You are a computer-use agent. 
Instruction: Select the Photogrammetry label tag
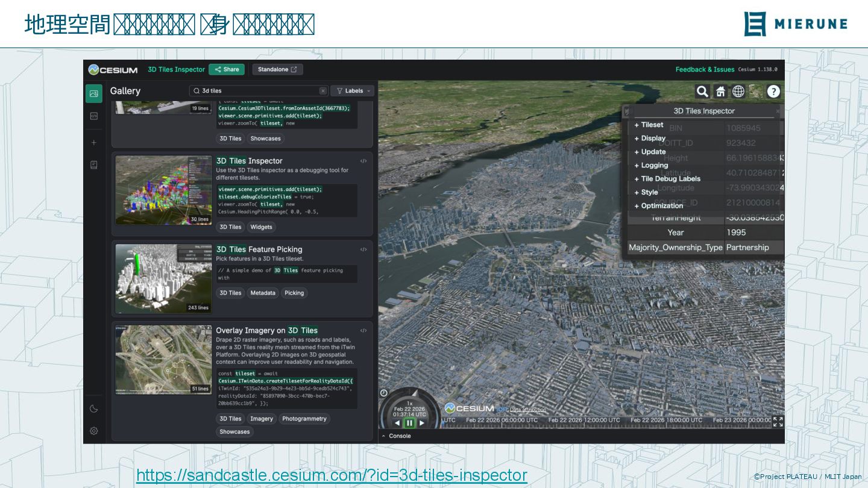click(304, 419)
